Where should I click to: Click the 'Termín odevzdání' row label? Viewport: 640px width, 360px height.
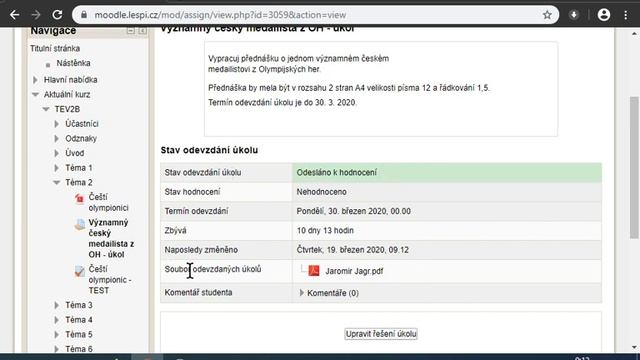pos(196,211)
